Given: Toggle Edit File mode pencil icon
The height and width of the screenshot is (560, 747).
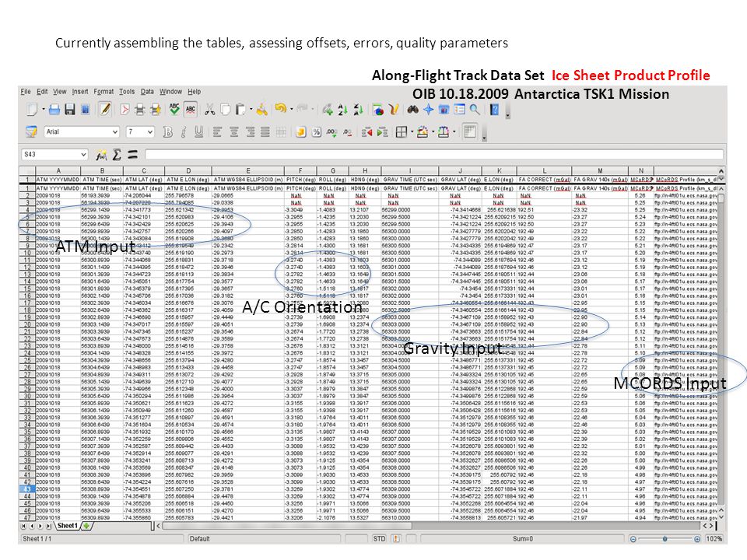Looking at the screenshot, I should tap(105, 110).
